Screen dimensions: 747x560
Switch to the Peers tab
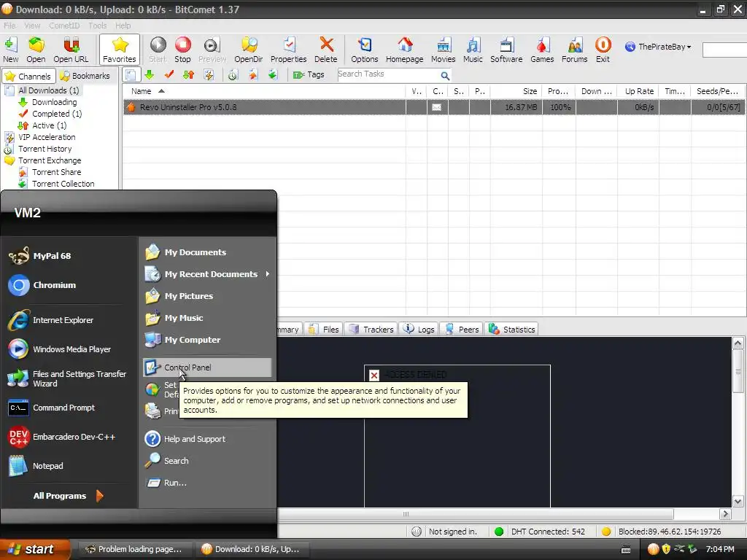(x=462, y=330)
